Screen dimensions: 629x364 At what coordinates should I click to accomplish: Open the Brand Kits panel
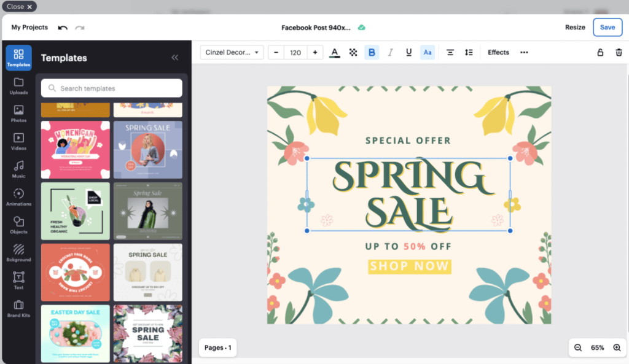18,308
